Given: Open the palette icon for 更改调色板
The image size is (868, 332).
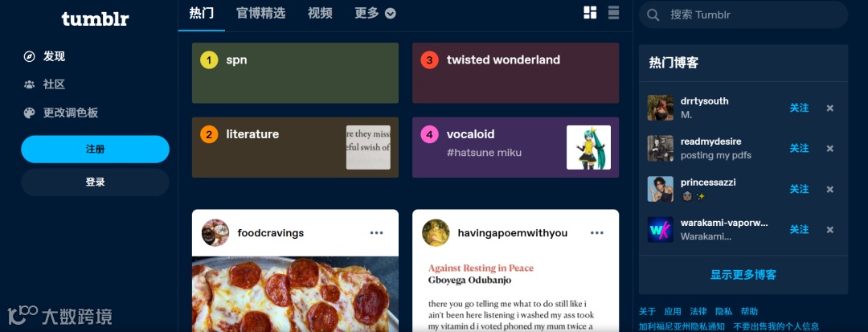Looking at the screenshot, I should pos(30,113).
